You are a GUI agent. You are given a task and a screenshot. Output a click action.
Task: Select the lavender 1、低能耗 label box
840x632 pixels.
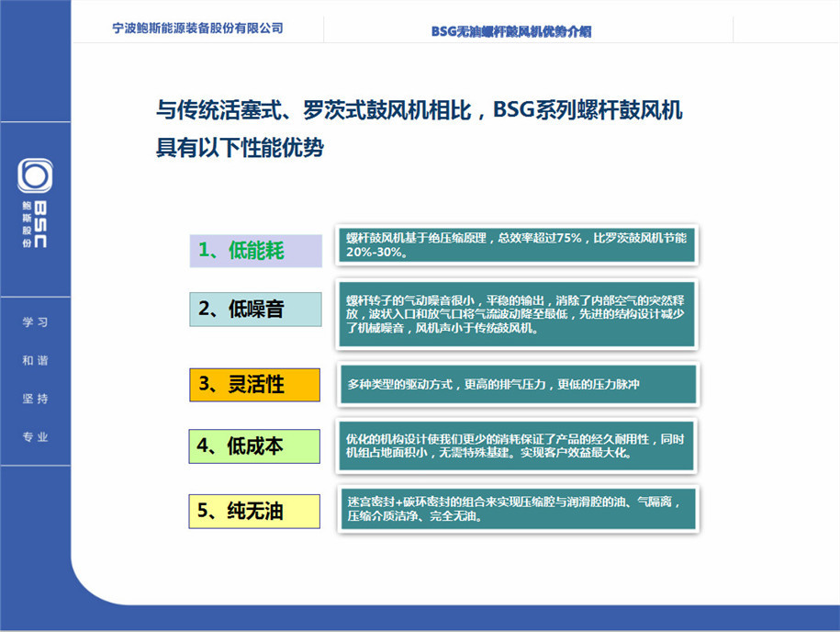(x=255, y=251)
